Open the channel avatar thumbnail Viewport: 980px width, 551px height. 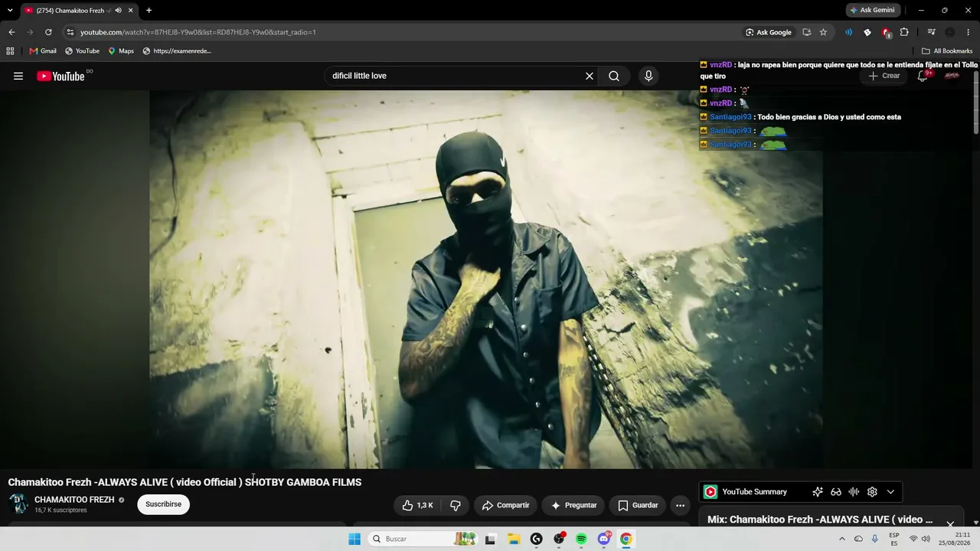tap(18, 504)
